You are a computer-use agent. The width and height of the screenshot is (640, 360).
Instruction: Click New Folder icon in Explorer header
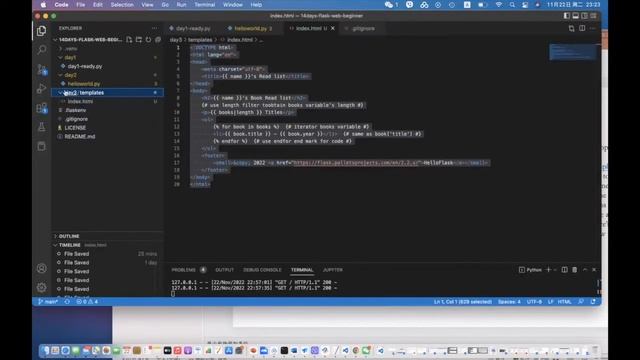[139, 40]
